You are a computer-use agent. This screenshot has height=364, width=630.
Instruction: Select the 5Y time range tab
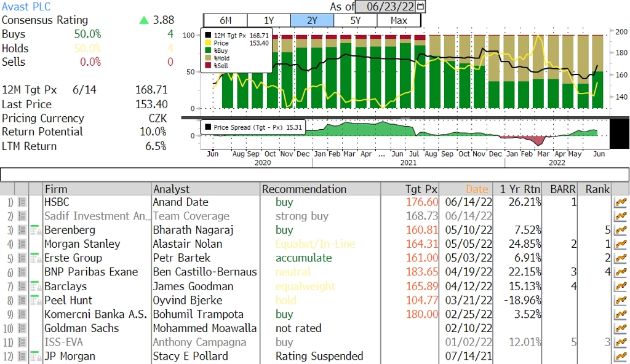(x=356, y=20)
